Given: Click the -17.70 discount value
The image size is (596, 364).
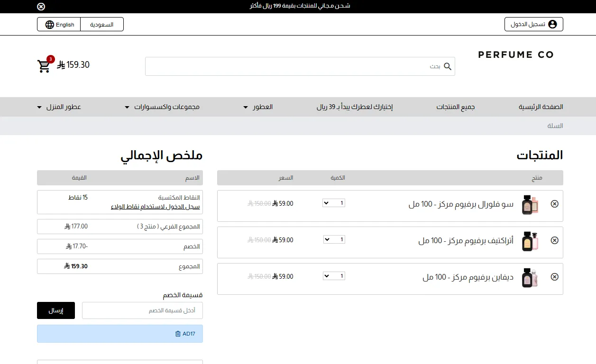Looking at the screenshot, I should [77, 246].
